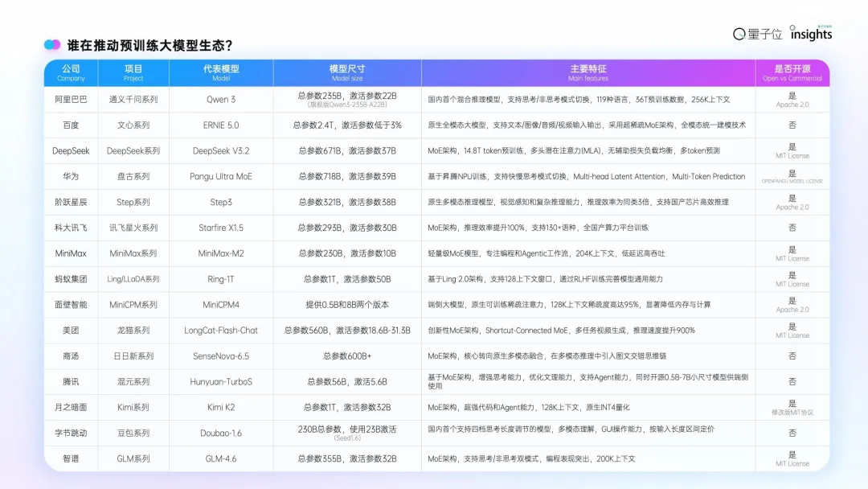The image size is (868, 489).
Task: Select the 字节跳动 company cell
Action: pyautogui.click(x=71, y=433)
